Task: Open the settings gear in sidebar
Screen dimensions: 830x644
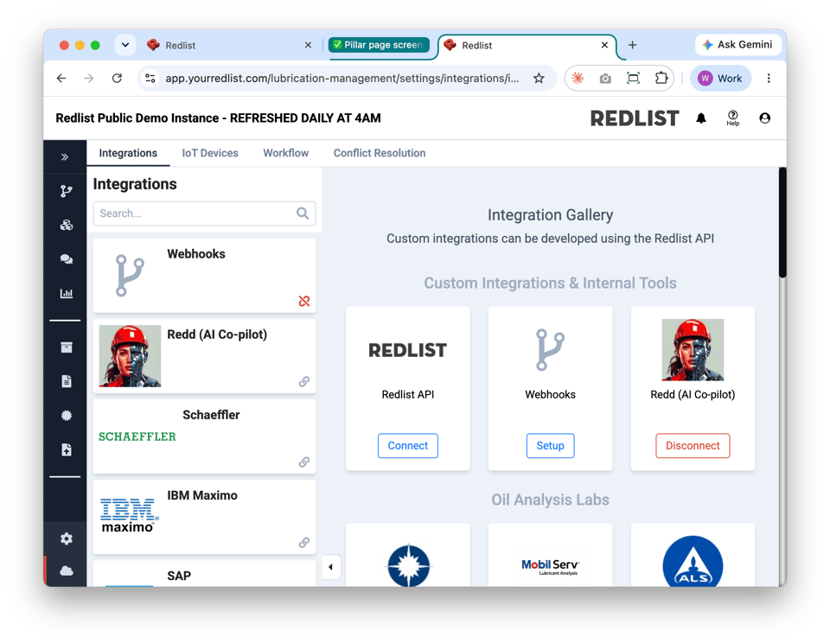Action: [67, 539]
